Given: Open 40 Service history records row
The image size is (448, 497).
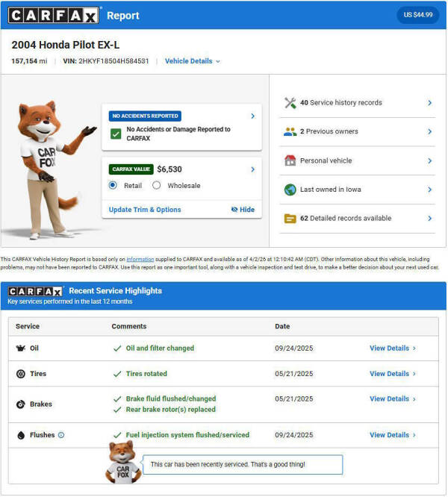Looking at the screenshot, I should (358, 103).
